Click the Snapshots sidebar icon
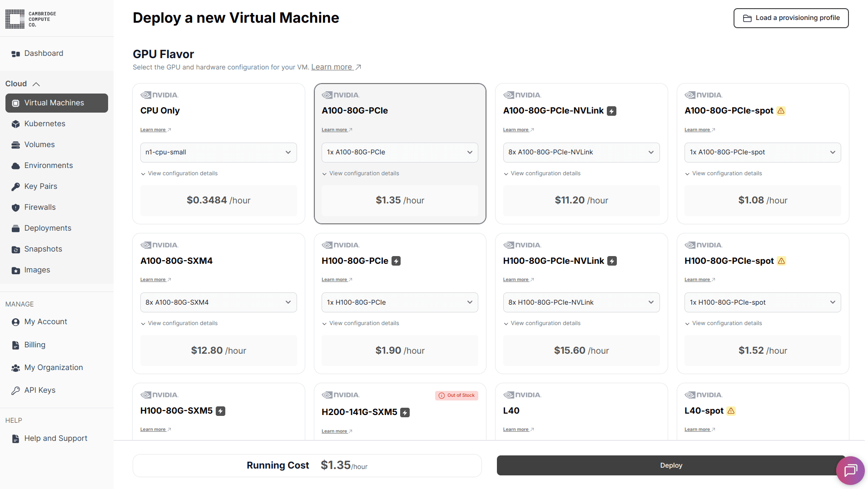This screenshot has height=489, width=868. click(x=15, y=249)
